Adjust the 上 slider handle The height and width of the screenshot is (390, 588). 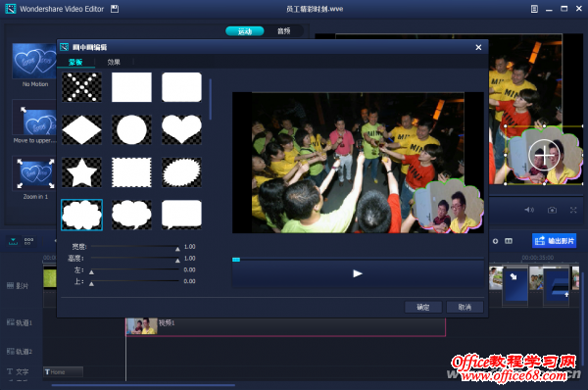91,284
